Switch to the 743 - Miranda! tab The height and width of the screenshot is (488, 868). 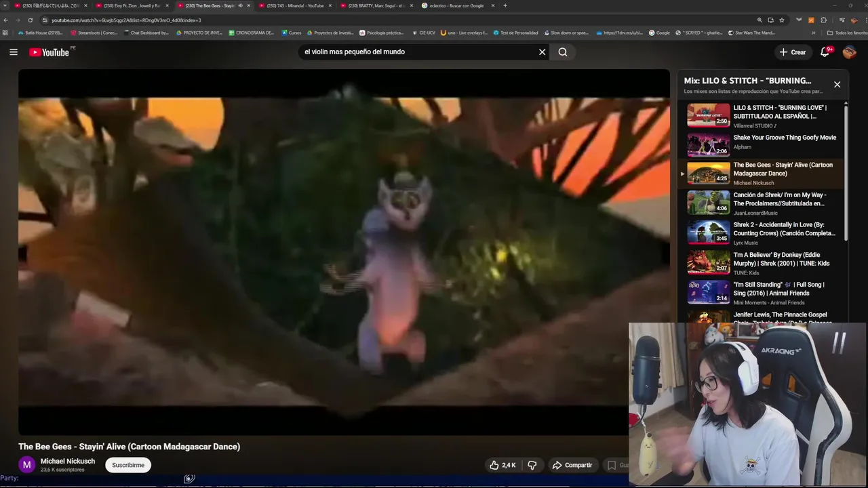[294, 5]
